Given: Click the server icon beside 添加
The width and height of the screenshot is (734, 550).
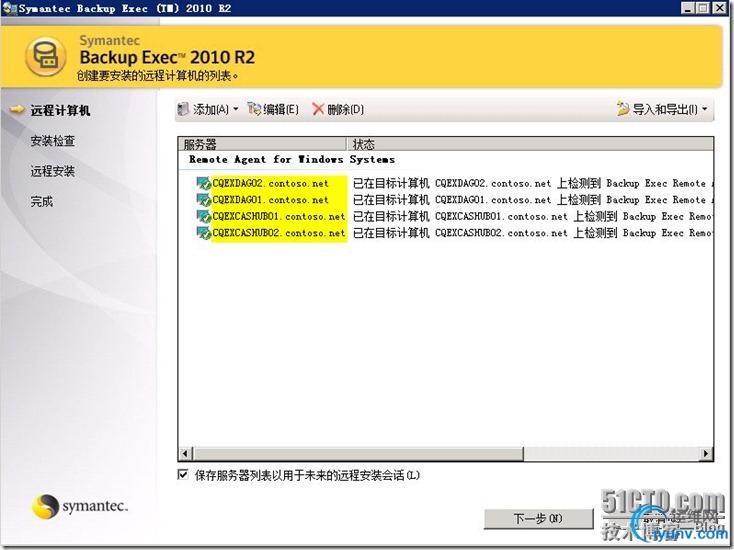Looking at the screenshot, I should (x=184, y=110).
